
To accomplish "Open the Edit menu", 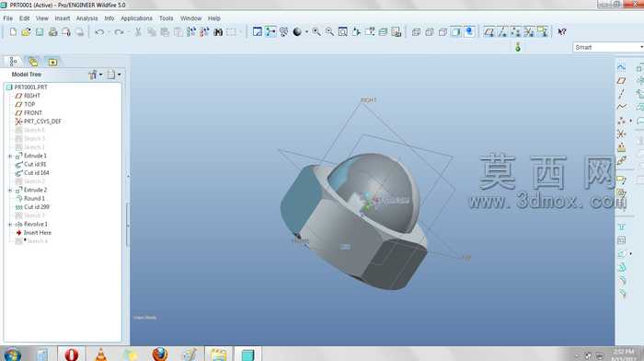I will click(25, 18).
